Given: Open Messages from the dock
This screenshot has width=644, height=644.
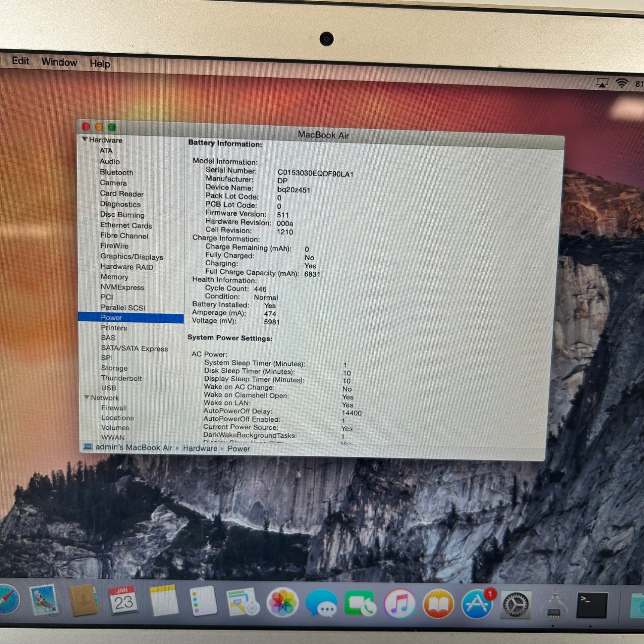Looking at the screenshot, I should [x=321, y=603].
